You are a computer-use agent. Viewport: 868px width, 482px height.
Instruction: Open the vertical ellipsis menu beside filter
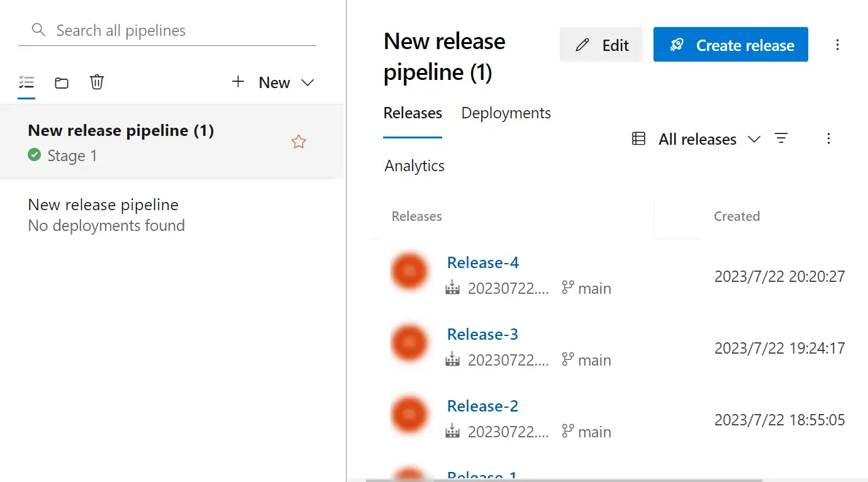[x=828, y=138]
